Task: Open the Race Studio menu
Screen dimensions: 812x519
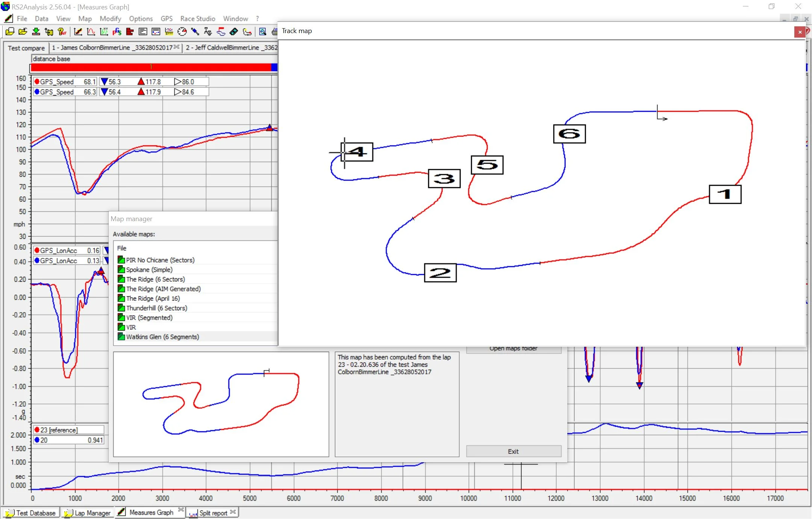Action: (198, 18)
